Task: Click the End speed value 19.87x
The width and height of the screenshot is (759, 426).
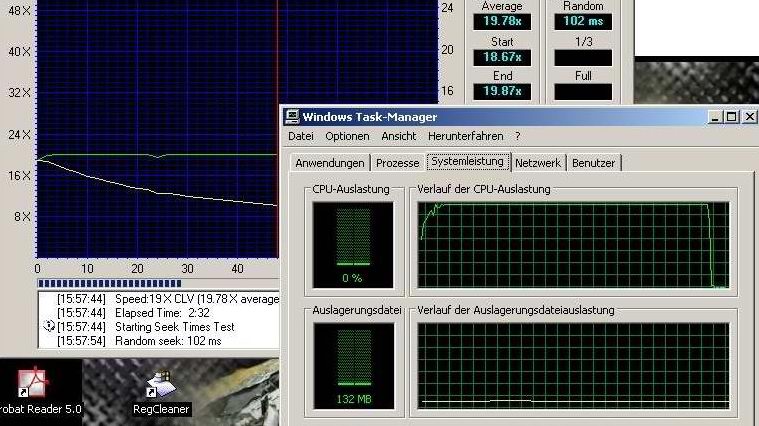Action: 502,91
